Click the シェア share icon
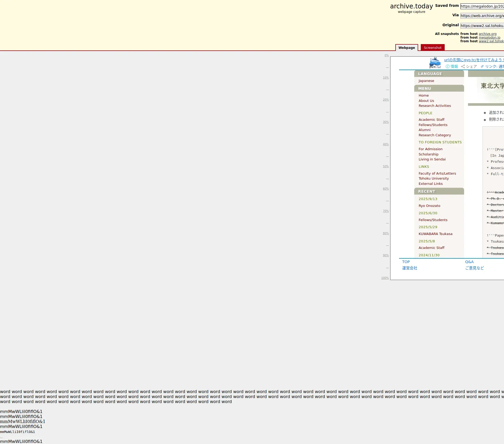 [x=463, y=67]
